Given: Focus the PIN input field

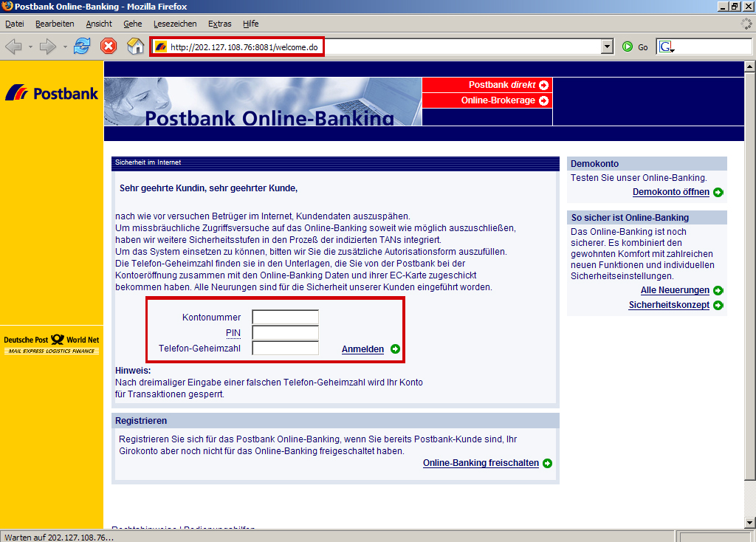Looking at the screenshot, I should click(286, 332).
